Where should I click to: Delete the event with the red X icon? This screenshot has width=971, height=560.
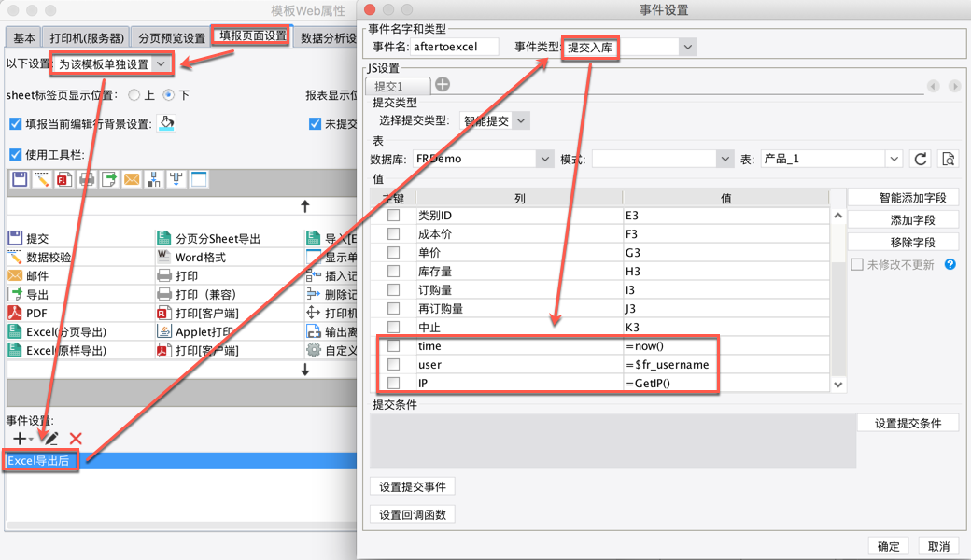tap(76, 439)
